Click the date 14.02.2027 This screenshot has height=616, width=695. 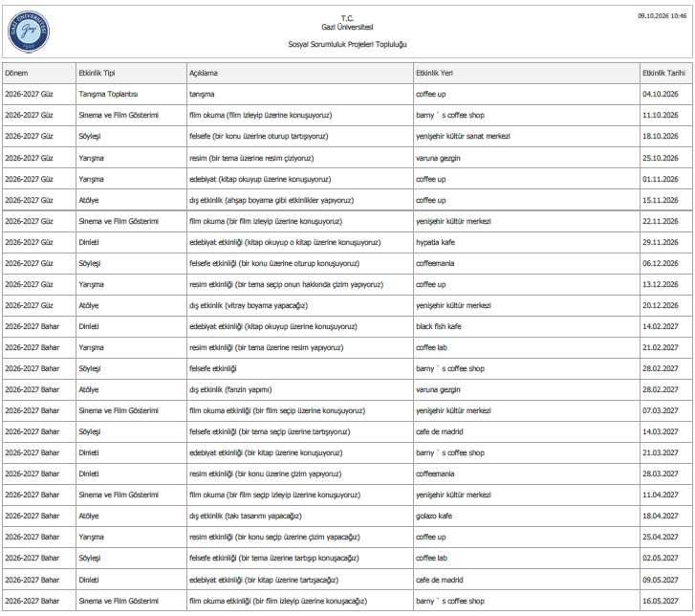pyautogui.click(x=660, y=326)
